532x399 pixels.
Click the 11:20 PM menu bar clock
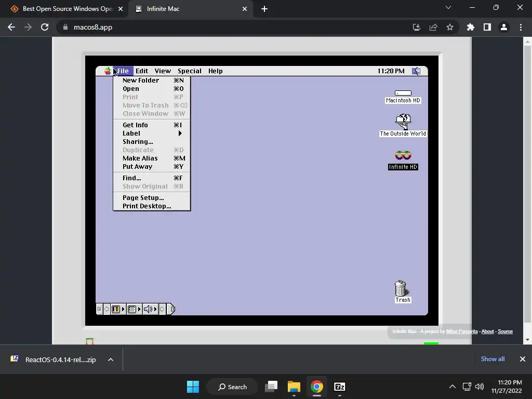pos(391,71)
